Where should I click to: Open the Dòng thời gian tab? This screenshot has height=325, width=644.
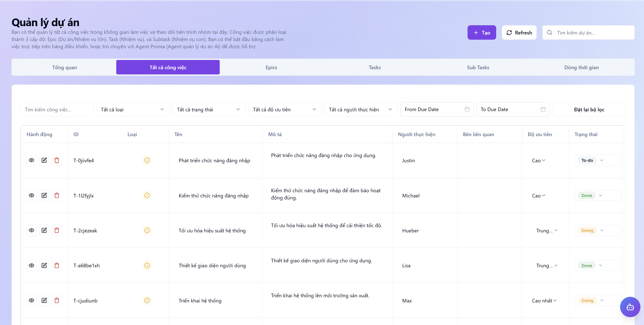click(x=581, y=67)
